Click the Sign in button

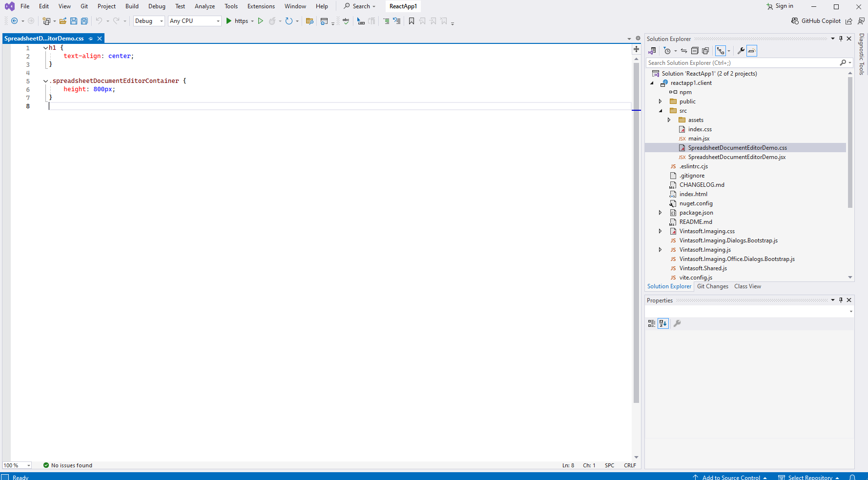780,6
